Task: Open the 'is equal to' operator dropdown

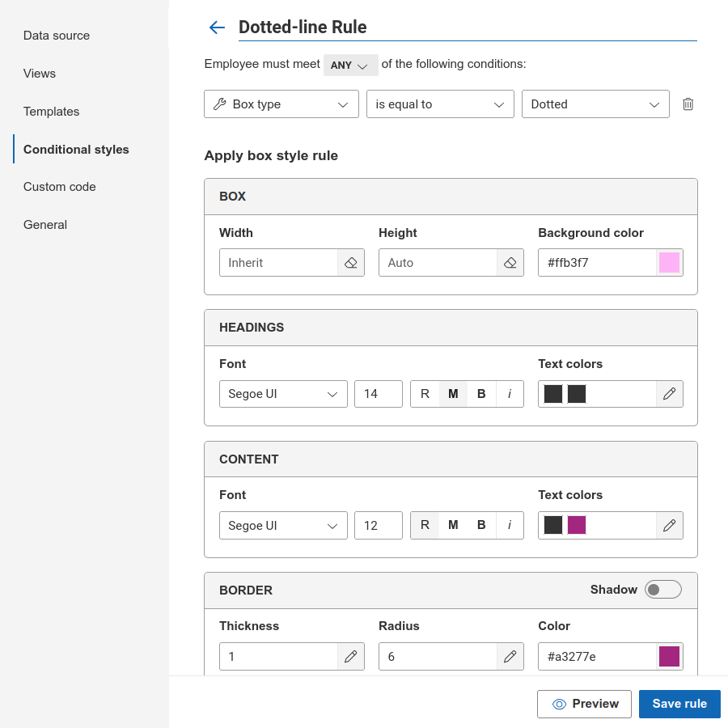Action: coord(440,104)
